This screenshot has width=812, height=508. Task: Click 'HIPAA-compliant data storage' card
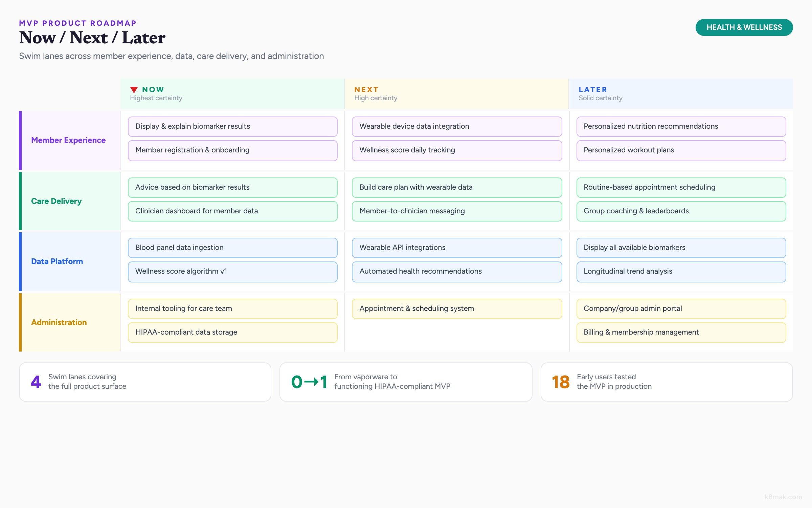(233, 333)
